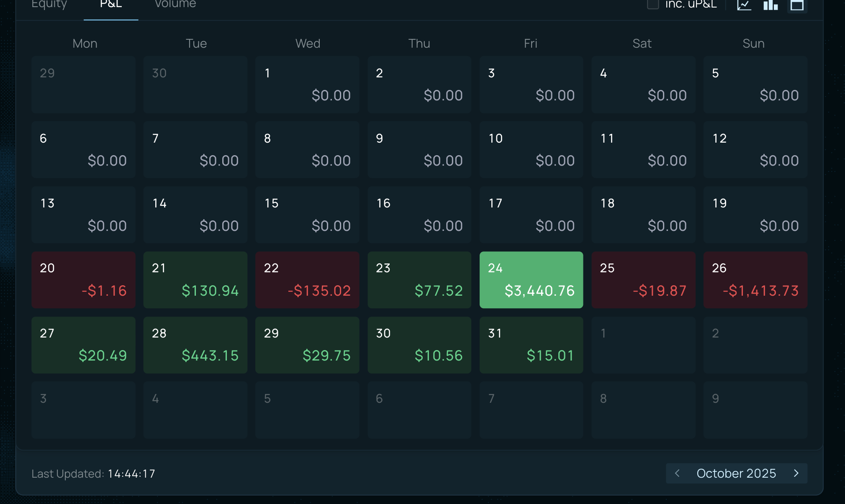Select the calendar view icon
845x504 pixels.
[x=797, y=5]
